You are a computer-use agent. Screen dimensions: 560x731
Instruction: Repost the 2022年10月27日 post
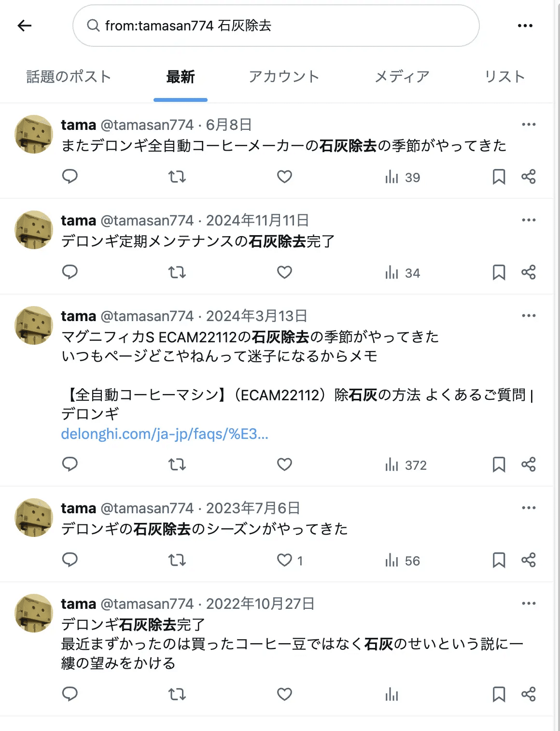177,694
